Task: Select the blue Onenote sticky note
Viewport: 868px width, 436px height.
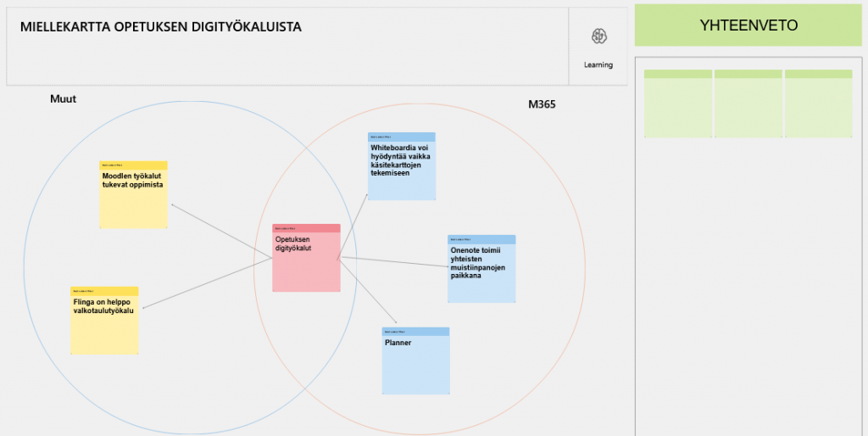Action: [481, 276]
